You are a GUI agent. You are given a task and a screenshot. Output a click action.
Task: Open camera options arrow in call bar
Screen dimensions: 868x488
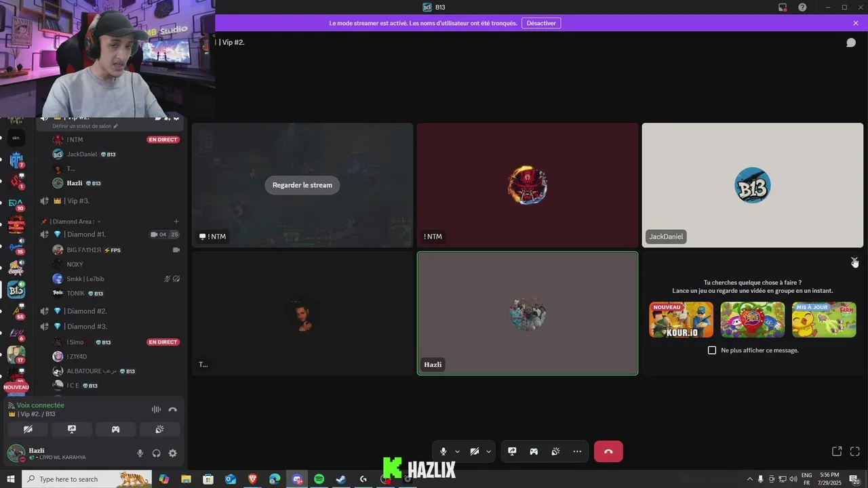pyautogui.click(x=488, y=451)
